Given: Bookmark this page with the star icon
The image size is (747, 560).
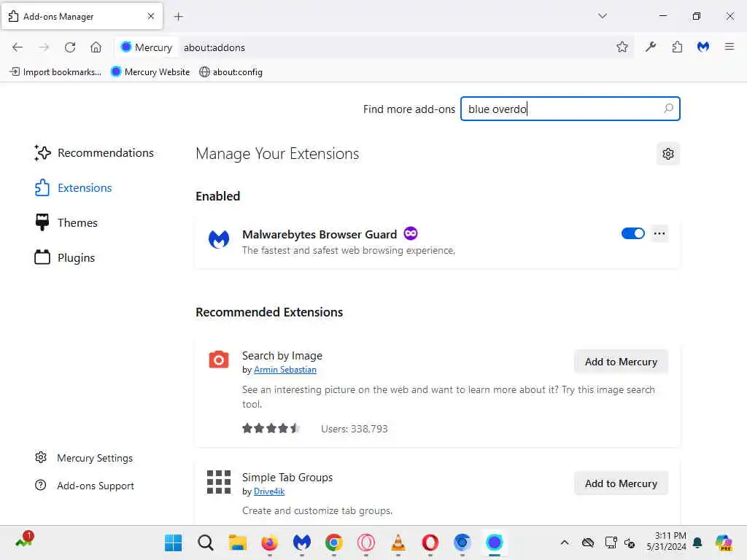Looking at the screenshot, I should pos(622,47).
